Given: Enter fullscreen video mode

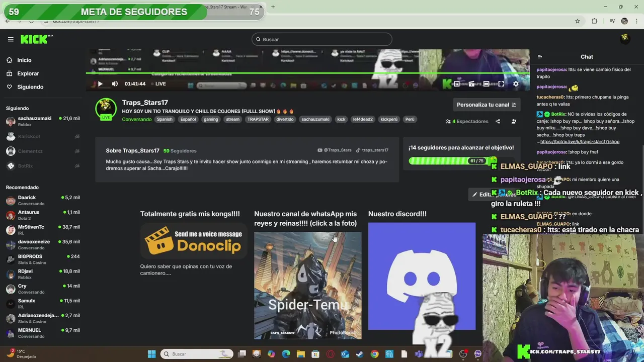Looking at the screenshot, I should tap(501, 84).
